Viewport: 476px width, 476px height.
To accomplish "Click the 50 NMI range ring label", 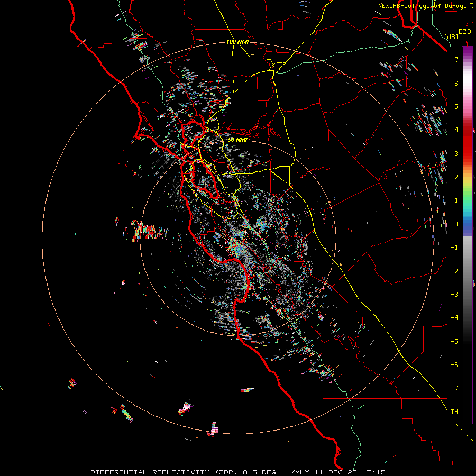I will [237, 140].
